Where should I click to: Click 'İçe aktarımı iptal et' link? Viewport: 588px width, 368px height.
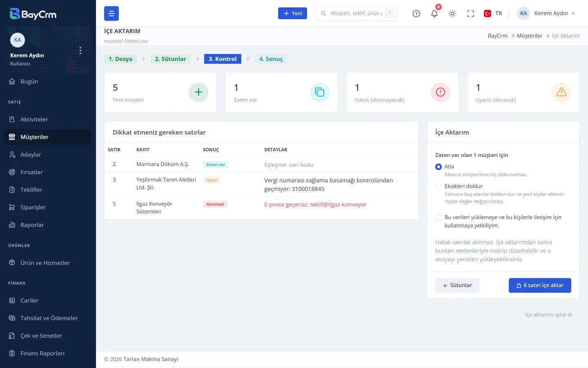point(548,314)
